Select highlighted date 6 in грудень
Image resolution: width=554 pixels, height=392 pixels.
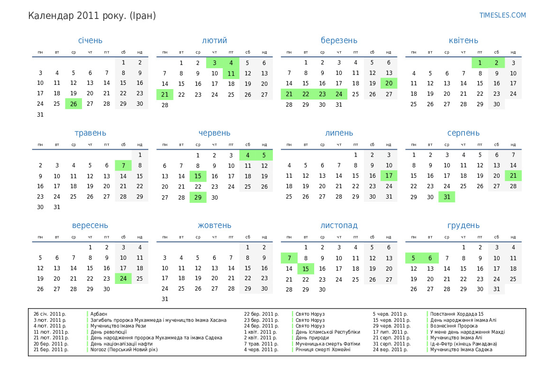click(430, 258)
